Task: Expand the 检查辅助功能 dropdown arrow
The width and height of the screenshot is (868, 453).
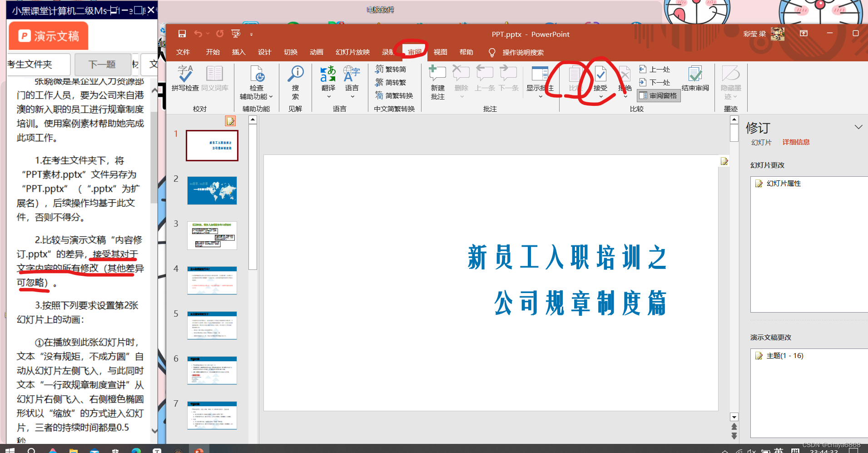Action: point(271,96)
